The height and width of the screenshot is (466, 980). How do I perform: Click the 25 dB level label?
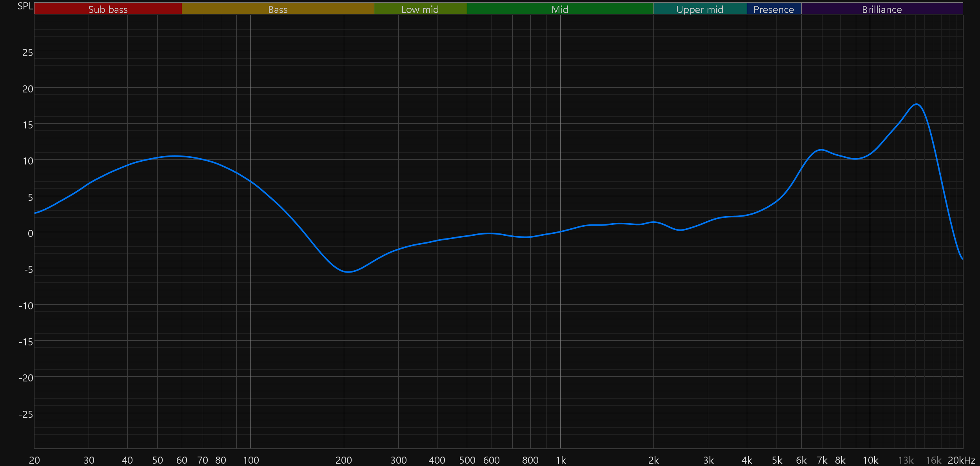27,52
